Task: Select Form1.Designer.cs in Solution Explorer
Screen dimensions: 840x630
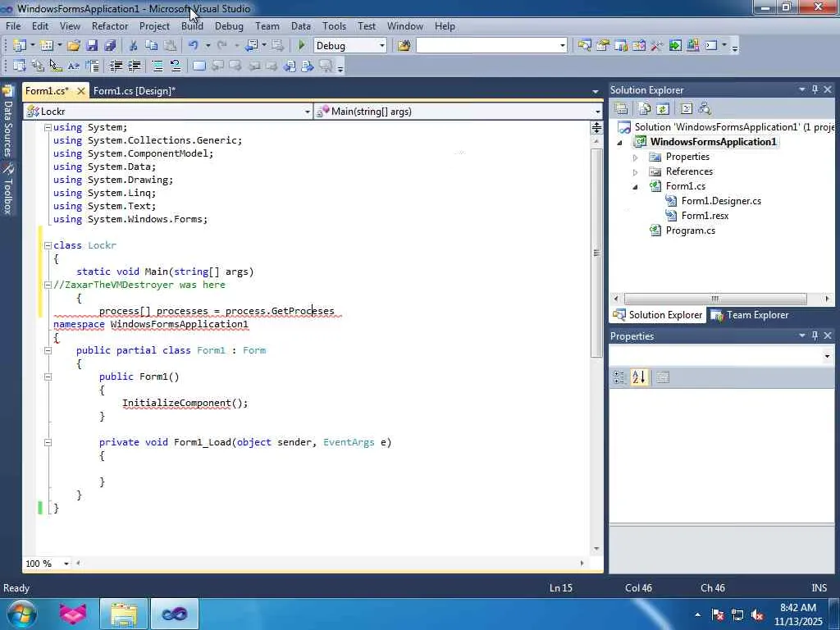Action: point(720,201)
